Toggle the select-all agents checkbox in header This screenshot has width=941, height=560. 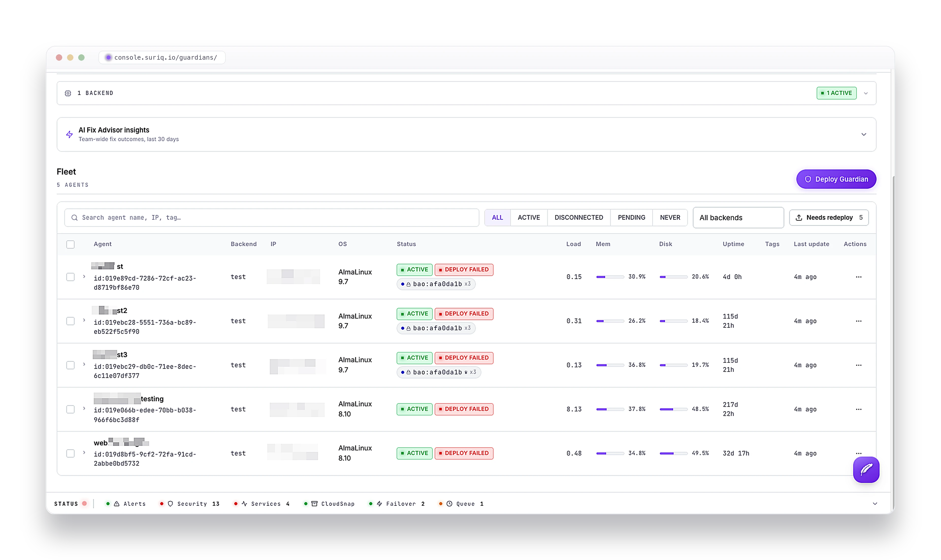[x=70, y=244]
